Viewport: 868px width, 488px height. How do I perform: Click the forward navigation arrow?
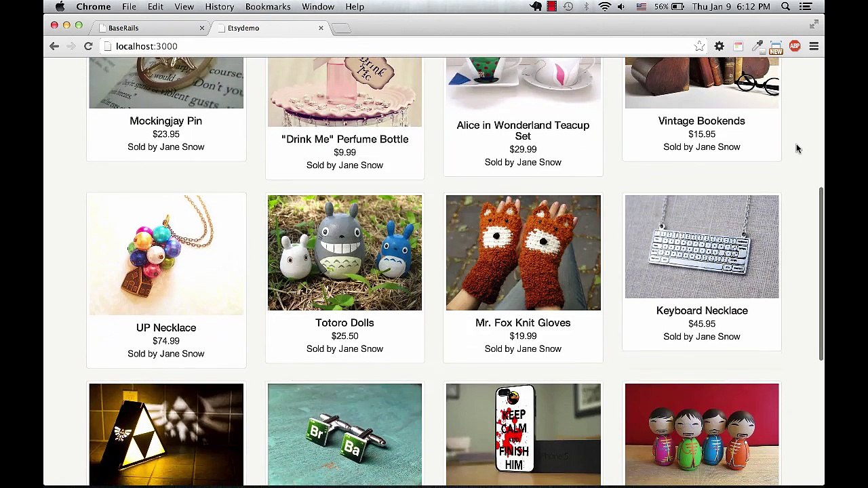click(x=71, y=46)
